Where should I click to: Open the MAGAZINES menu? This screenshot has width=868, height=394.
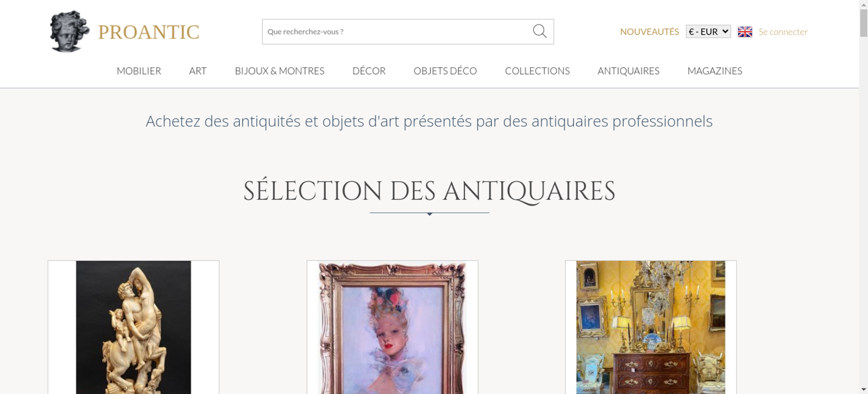click(x=715, y=71)
